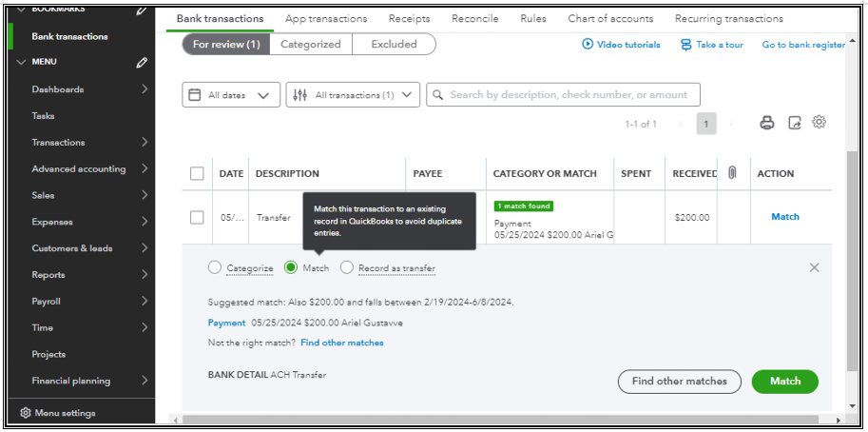Sort by DATE column header
Image resolution: width=868 pixels, height=432 pixels.
point(231,173)
